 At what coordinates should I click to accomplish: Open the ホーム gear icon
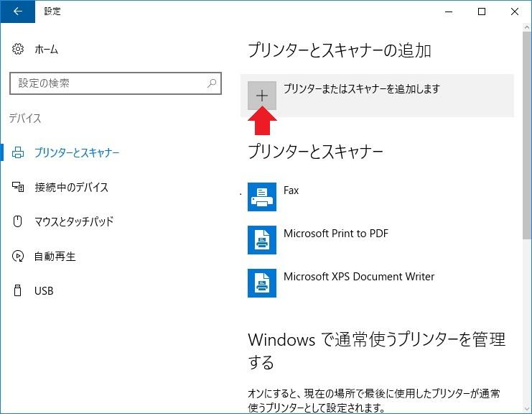(x=19, y=50)
